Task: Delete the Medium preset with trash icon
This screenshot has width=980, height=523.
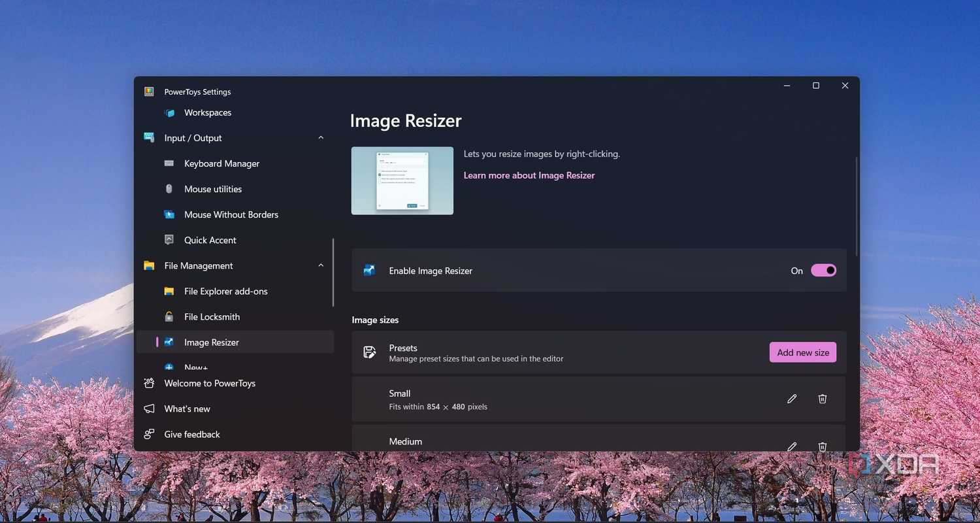Action: click(x=823, y=447)
